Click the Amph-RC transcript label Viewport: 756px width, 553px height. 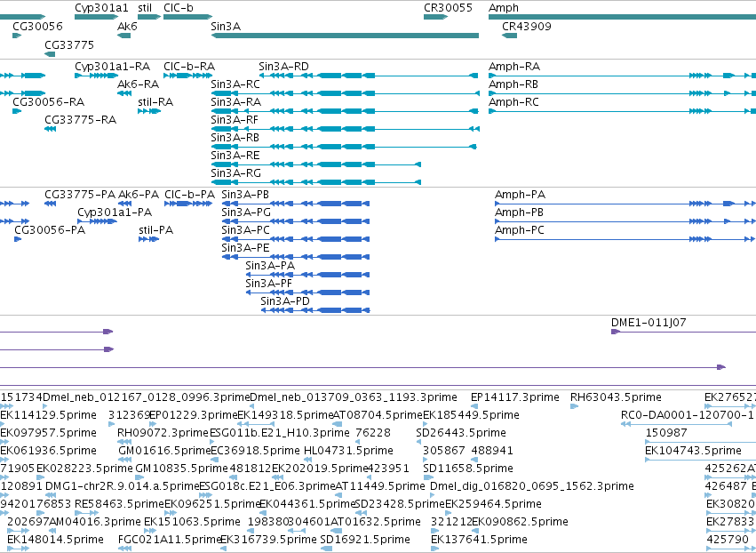(x=513, y=102)
